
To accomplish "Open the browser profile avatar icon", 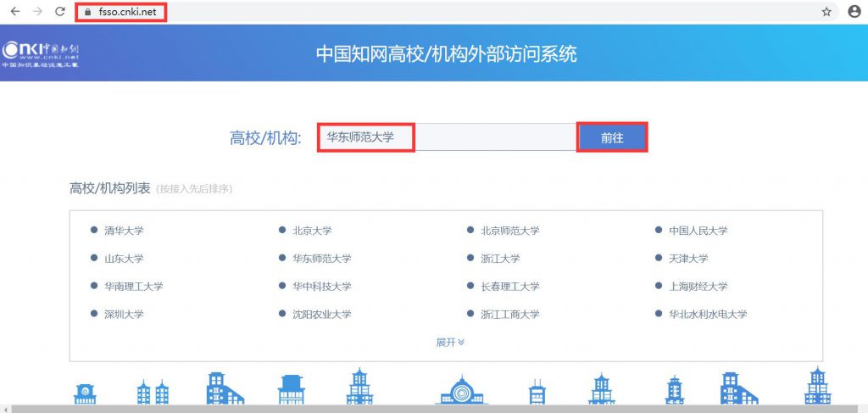I will pos(854,12).
